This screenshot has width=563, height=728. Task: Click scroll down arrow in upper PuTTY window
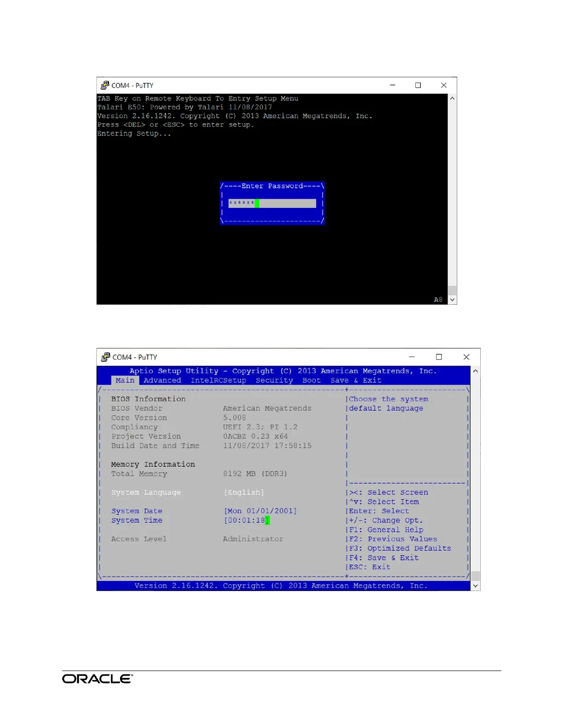click(452, 300)
